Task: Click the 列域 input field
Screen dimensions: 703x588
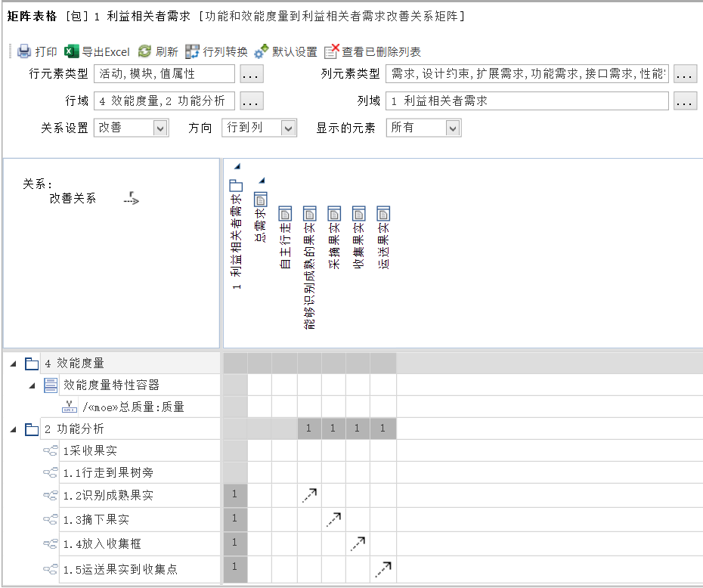Action: coord(528,101)
